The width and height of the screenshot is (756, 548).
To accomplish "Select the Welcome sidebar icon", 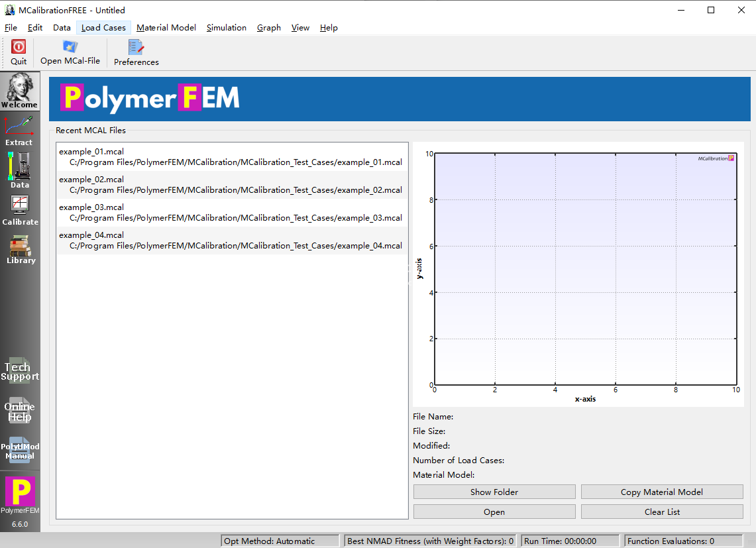I will 20,91.
